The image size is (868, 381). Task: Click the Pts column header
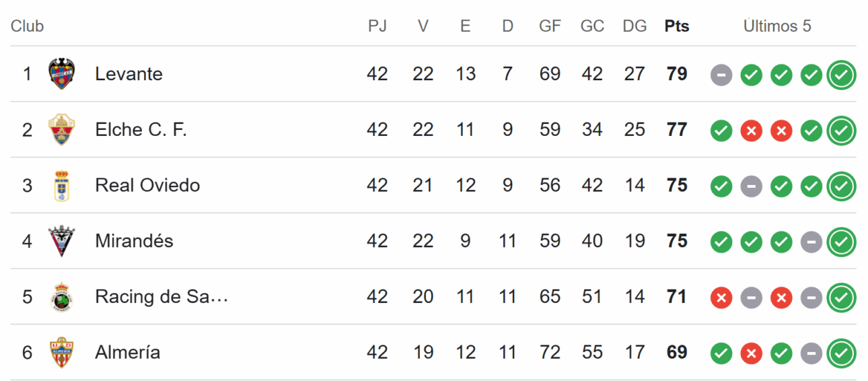[677, 26]
